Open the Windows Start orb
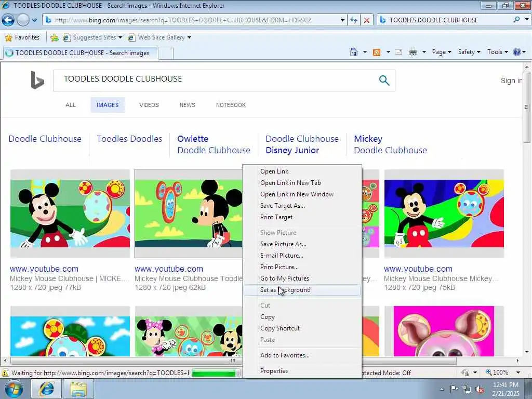Viewport: 532px width, 399px height. pos(14,389)
